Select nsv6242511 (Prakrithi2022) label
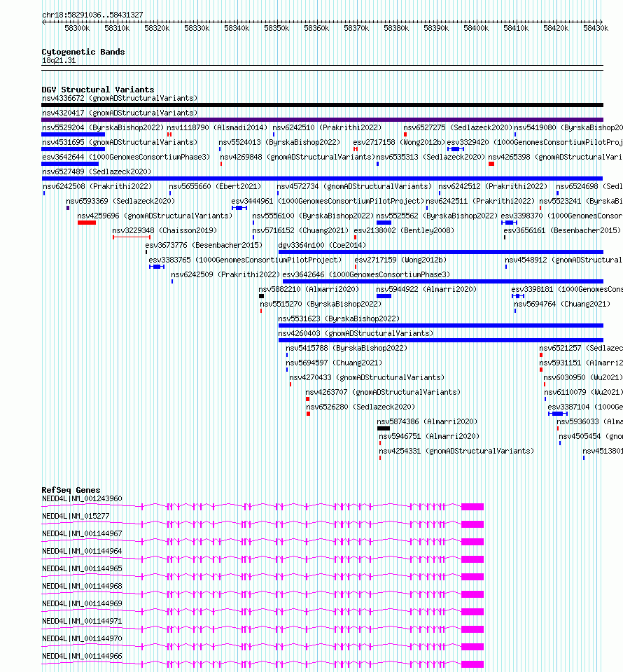623x672 pixels. [x=480, y=201]
